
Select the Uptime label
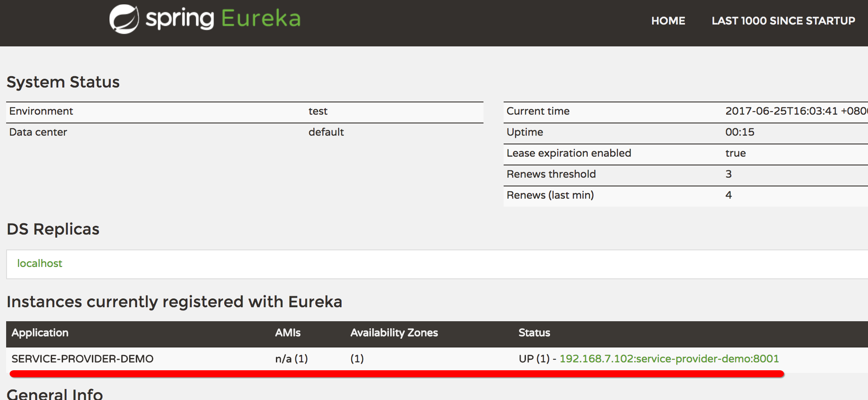tap(525, 132)
